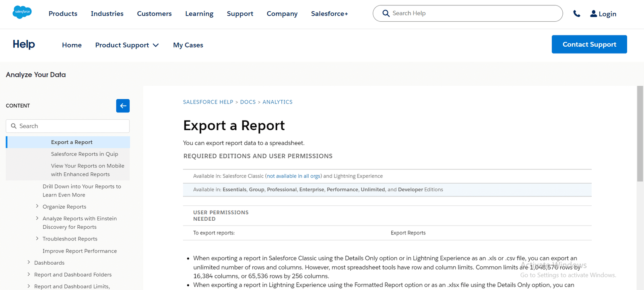
Task: Click the Salesforce cloud logo
Action: pyautogui.click(x=22, y=12)
